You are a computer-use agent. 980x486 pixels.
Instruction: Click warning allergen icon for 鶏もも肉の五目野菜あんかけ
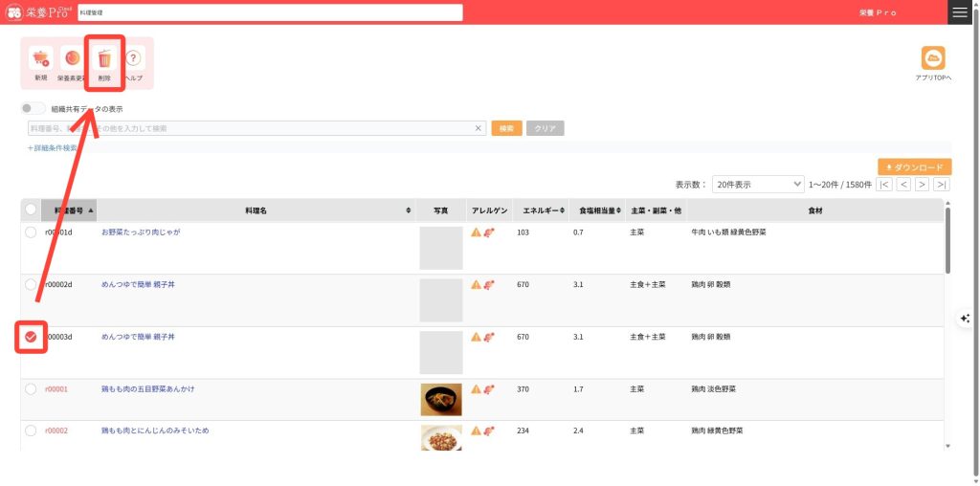pyautogui.click(x=477, y=389)
